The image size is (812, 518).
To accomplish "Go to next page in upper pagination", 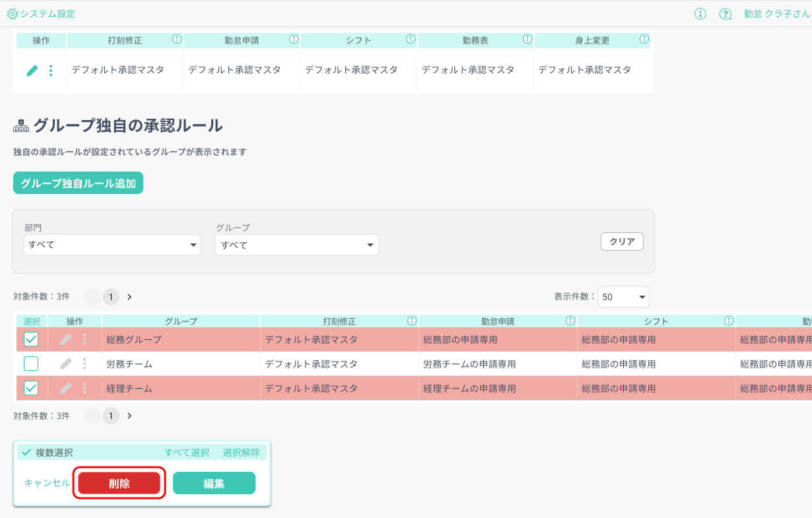I will [129, 297].
